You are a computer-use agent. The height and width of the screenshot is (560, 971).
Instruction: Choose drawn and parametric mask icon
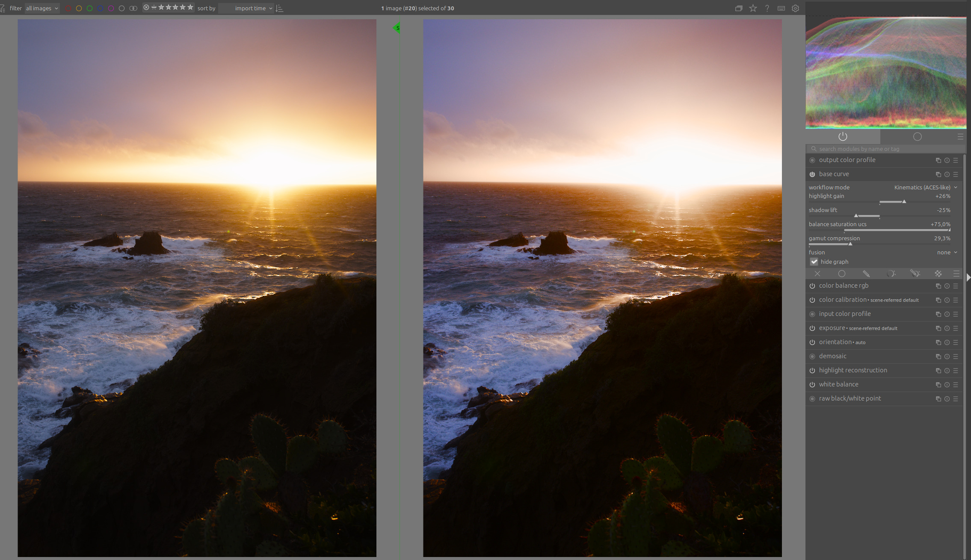click(915, 274)
